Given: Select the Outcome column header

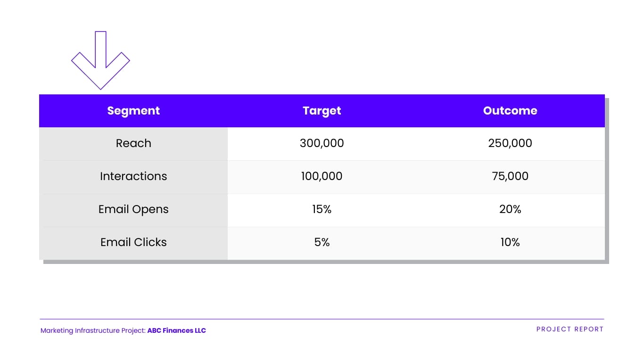Looking at the screenshot, I should point(510,111).
